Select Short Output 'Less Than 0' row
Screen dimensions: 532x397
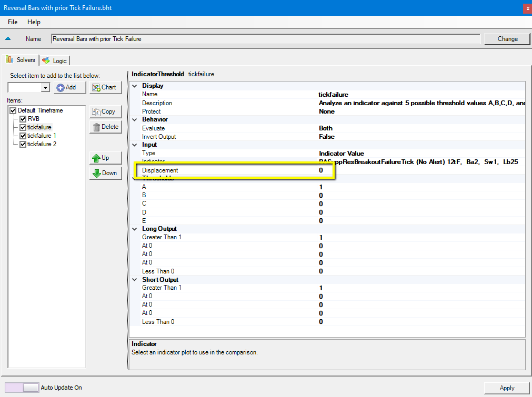(x=327, y=322)
